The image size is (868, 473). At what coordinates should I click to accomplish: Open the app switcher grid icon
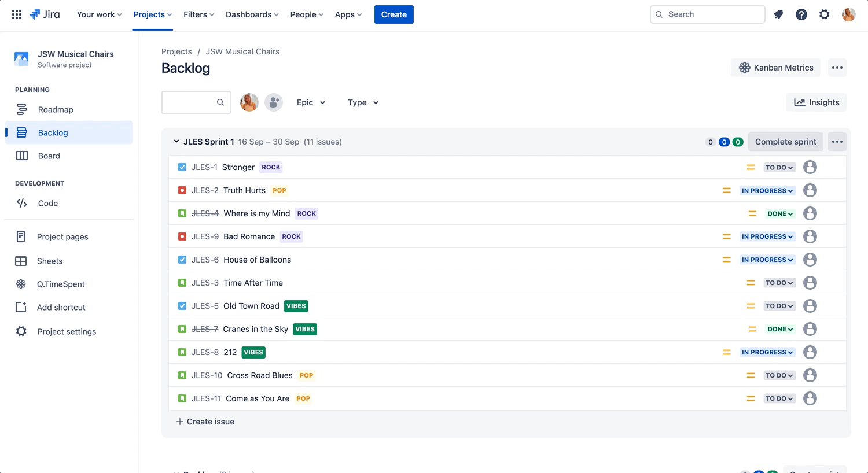17,14
